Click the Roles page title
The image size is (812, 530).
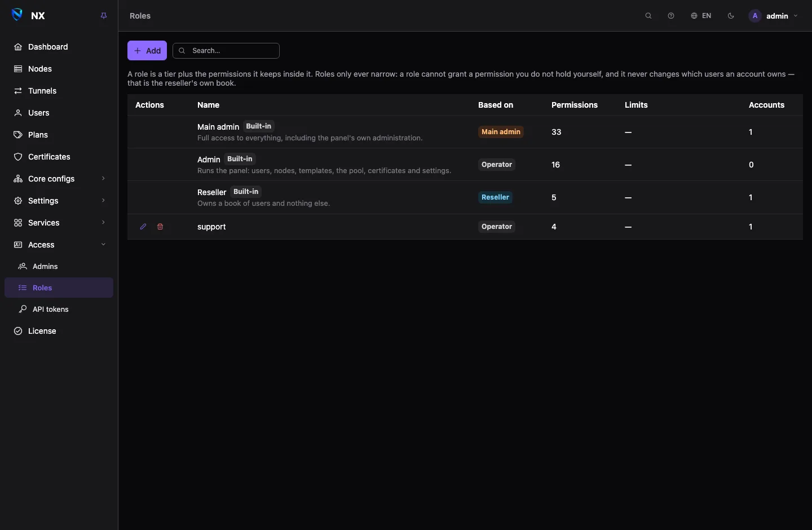pyautogui.click(x=140, y=16)
